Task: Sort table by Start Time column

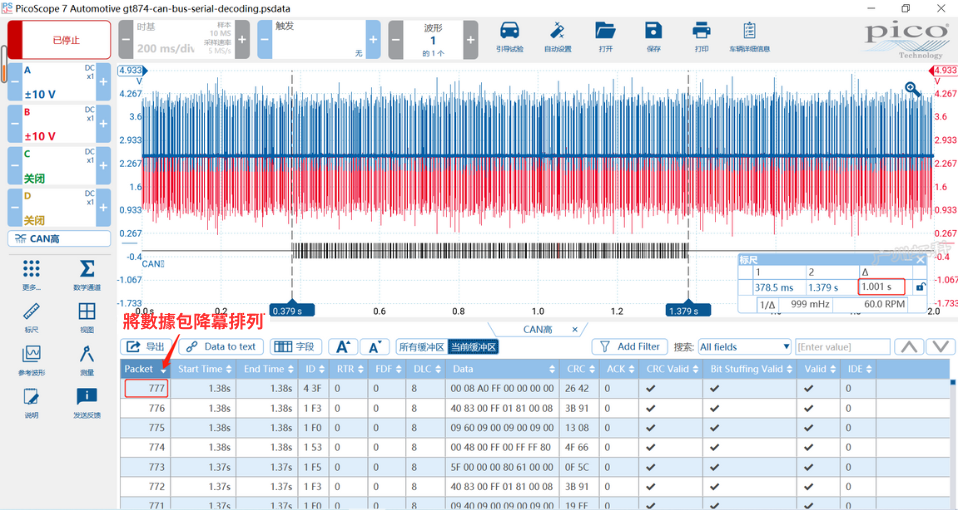Action: [x=204, y=369]
